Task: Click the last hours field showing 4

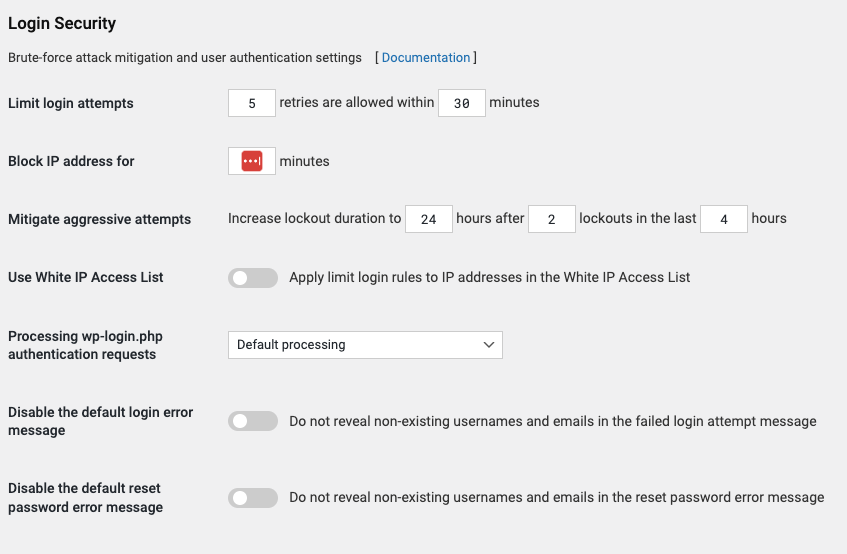Action: click(x=724, y=219)
